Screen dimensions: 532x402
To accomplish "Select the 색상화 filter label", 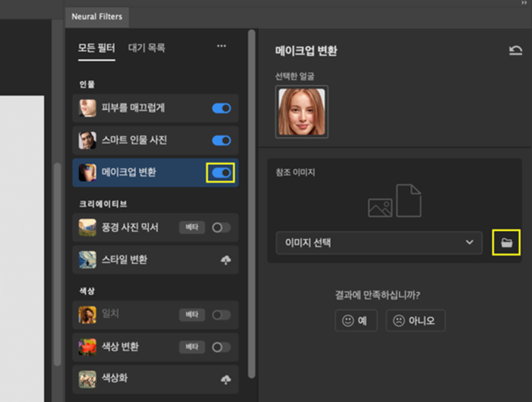I will (x=115, y=379).
